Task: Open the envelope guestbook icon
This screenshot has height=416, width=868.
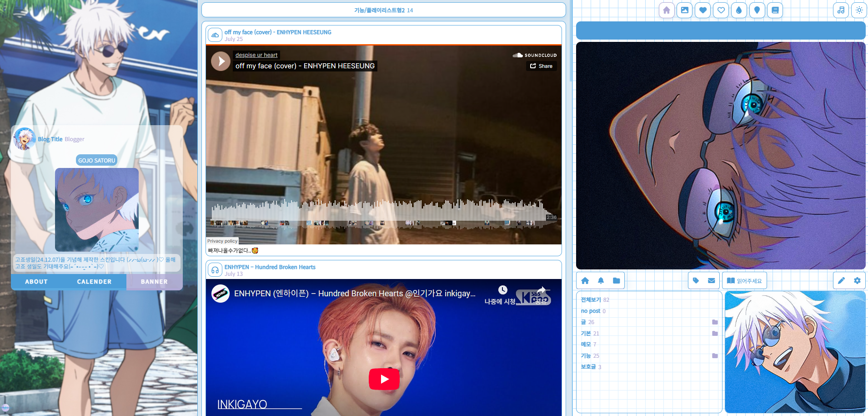Action: (x=712, y=281)
